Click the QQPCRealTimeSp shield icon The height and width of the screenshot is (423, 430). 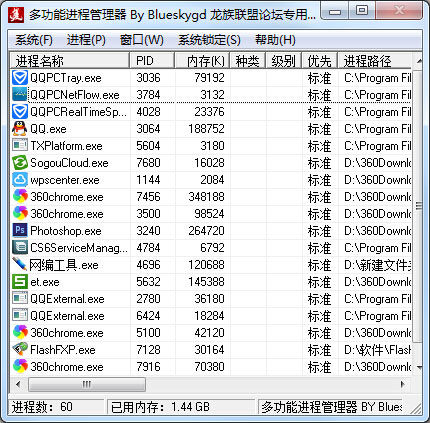tap(20, 112)
